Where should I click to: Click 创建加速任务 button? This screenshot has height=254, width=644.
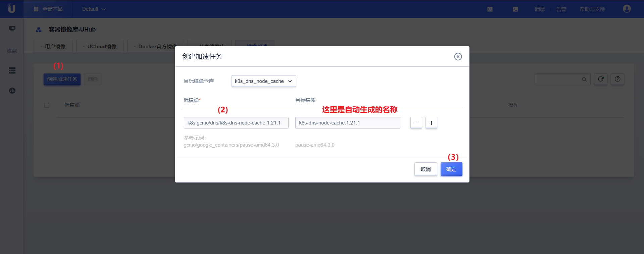62,79
